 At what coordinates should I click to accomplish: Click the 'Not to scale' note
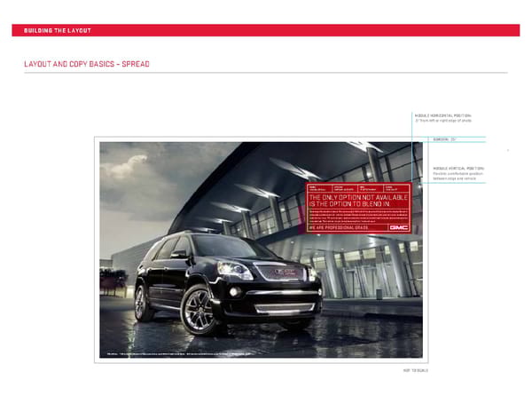pyautogui.click(x=415, y=369)
